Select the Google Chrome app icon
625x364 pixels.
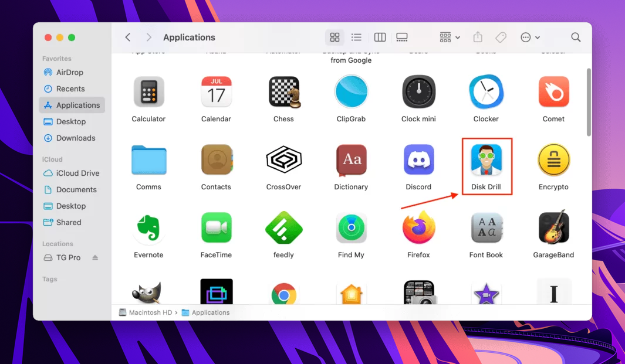click(x=284, y=294)
